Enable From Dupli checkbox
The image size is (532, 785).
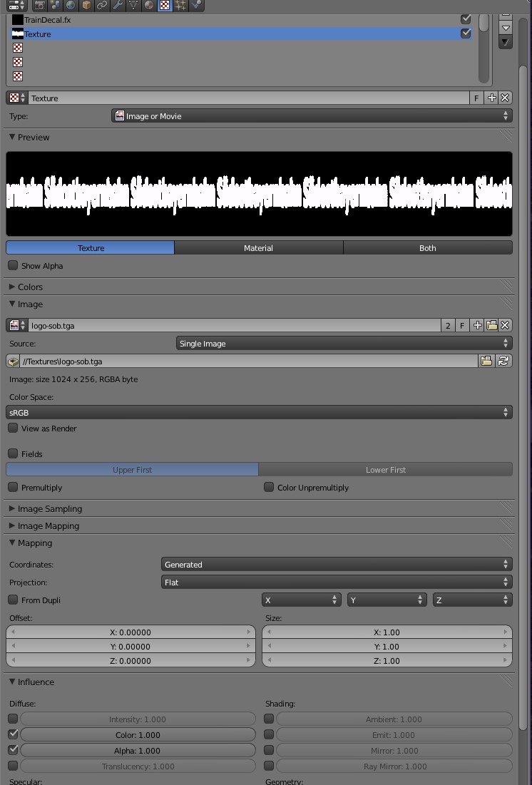pyautogui.click(x=13, y=600)
